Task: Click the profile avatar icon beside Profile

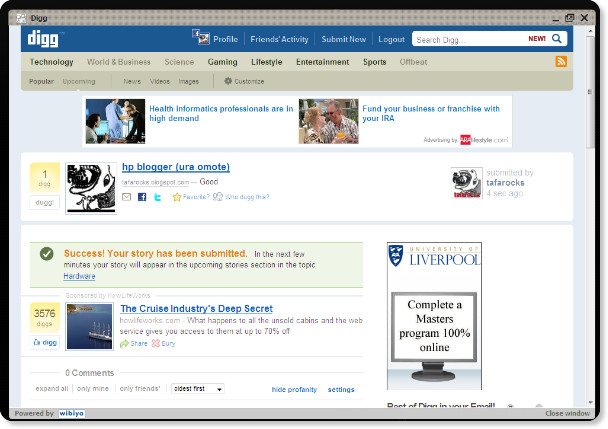Action: [201, 37]
